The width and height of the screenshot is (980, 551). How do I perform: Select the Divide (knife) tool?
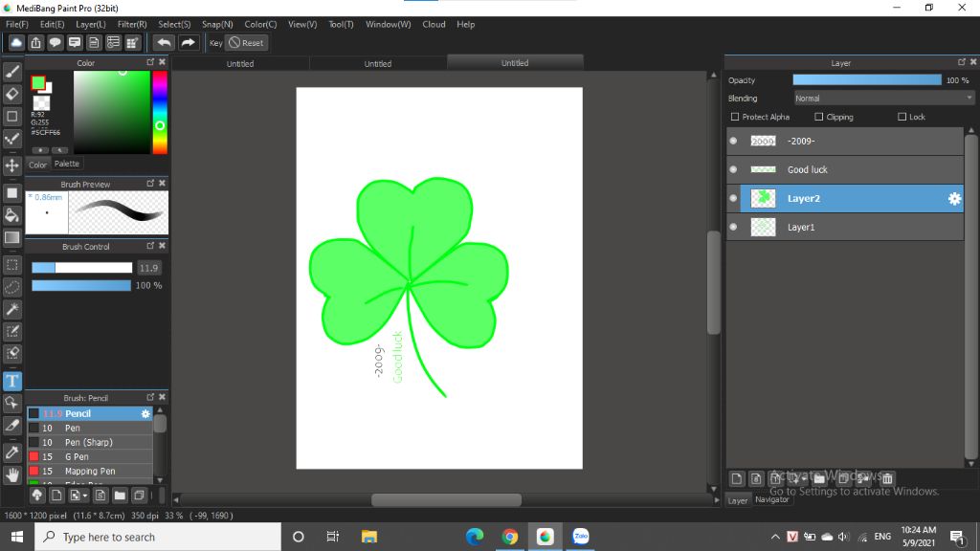pyautogui.click(x=11, y=426)
